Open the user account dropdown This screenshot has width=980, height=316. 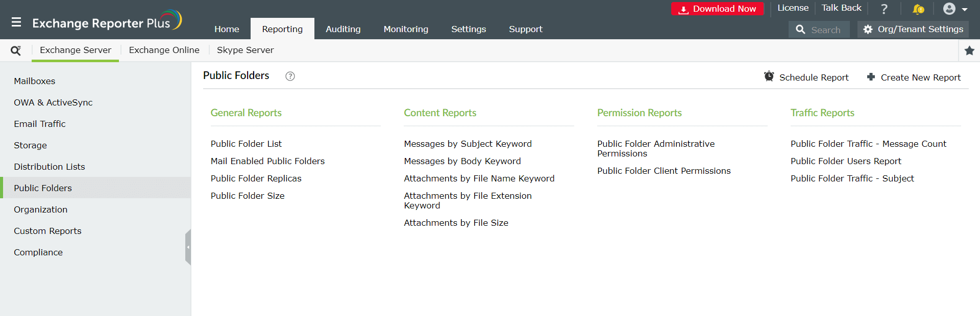point(954,9)
